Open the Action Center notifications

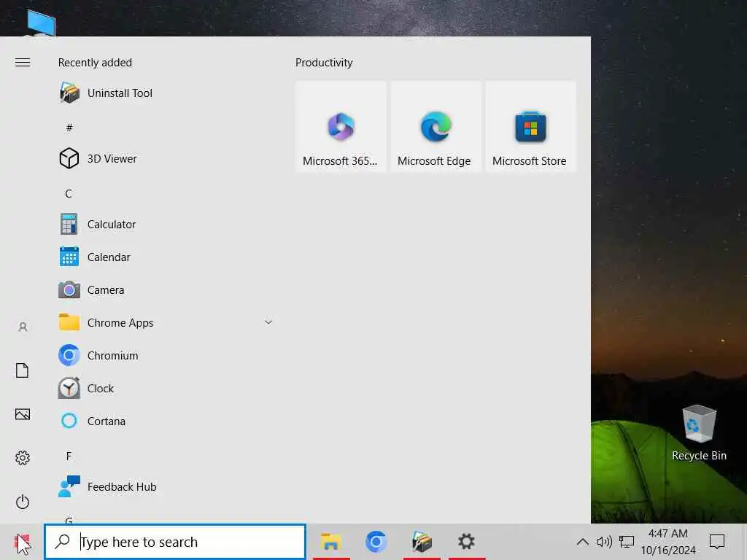717,542
